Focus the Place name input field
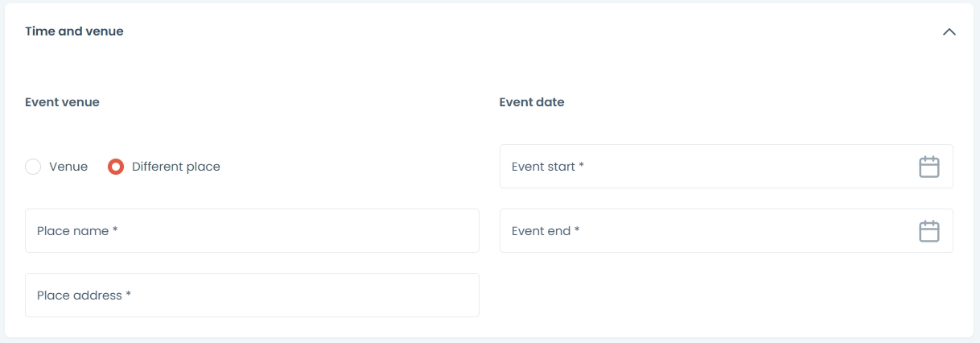 (252, 231)
